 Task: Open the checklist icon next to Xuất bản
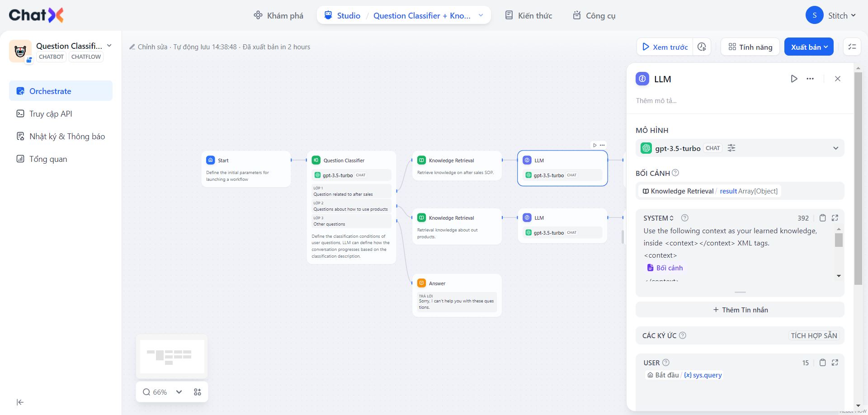coord(852,47)
